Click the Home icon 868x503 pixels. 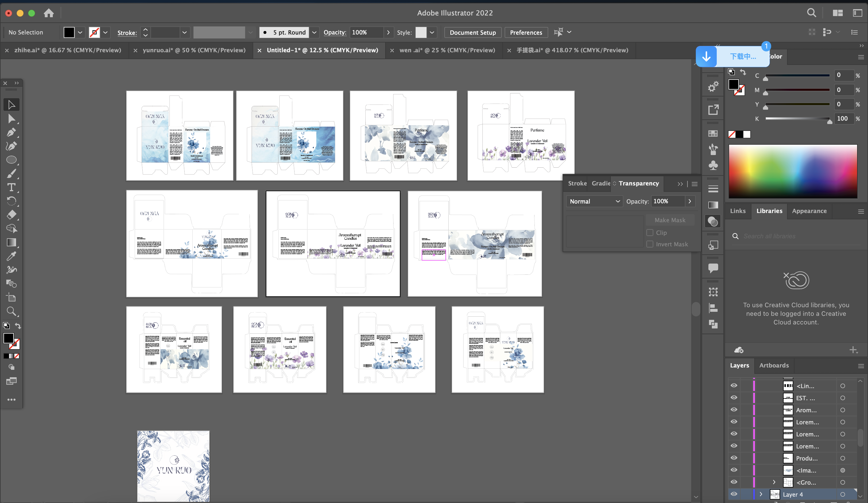point(49,13)
